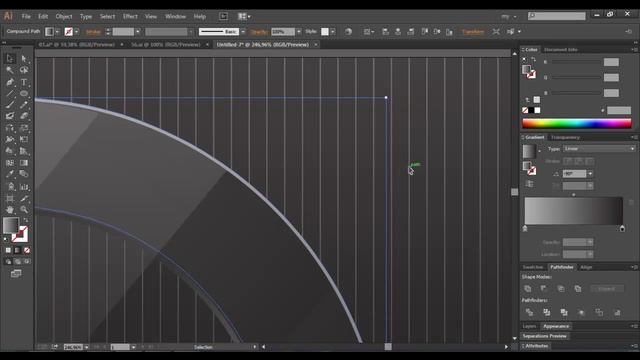640x360 pixels.
Task: Open the gradient Type dropdown
Action: pyautogui.click(x=599, y=149)
